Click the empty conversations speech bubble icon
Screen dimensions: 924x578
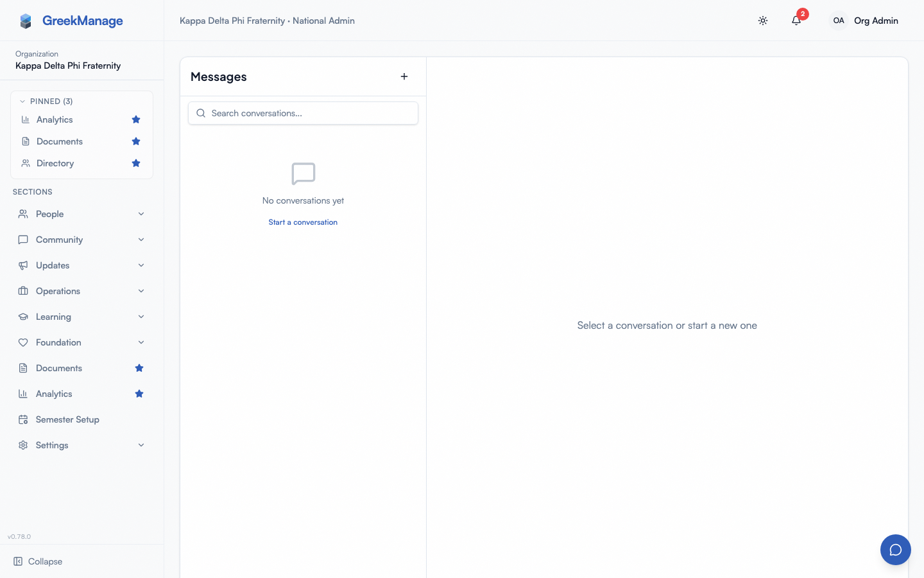(304, 173)
